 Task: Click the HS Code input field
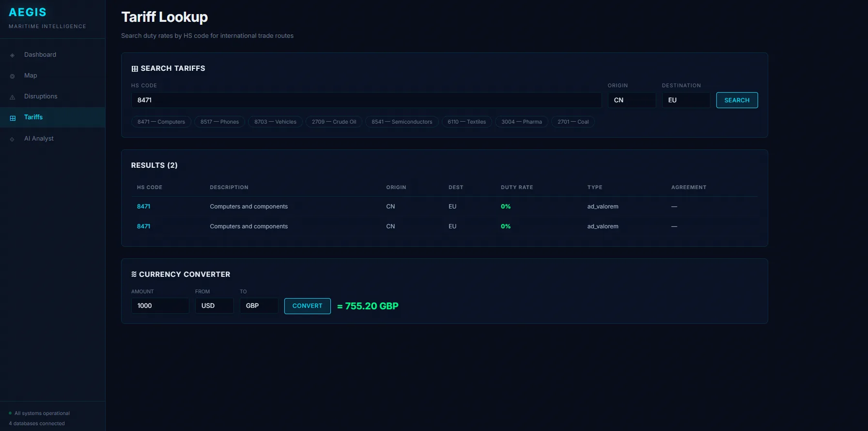coord(366,100)
